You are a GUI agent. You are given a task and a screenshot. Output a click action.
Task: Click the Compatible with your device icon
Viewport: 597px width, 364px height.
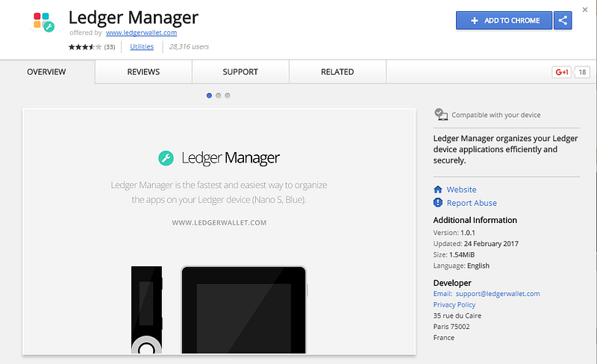coord(441,114)
